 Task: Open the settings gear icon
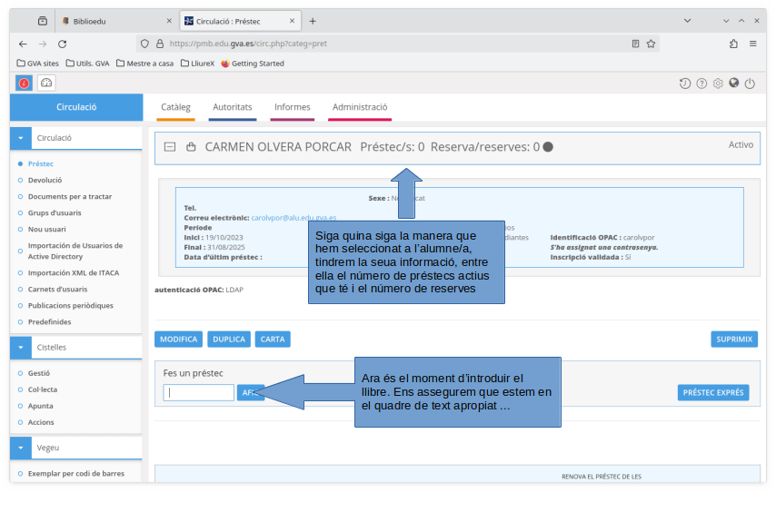(718, 84)
